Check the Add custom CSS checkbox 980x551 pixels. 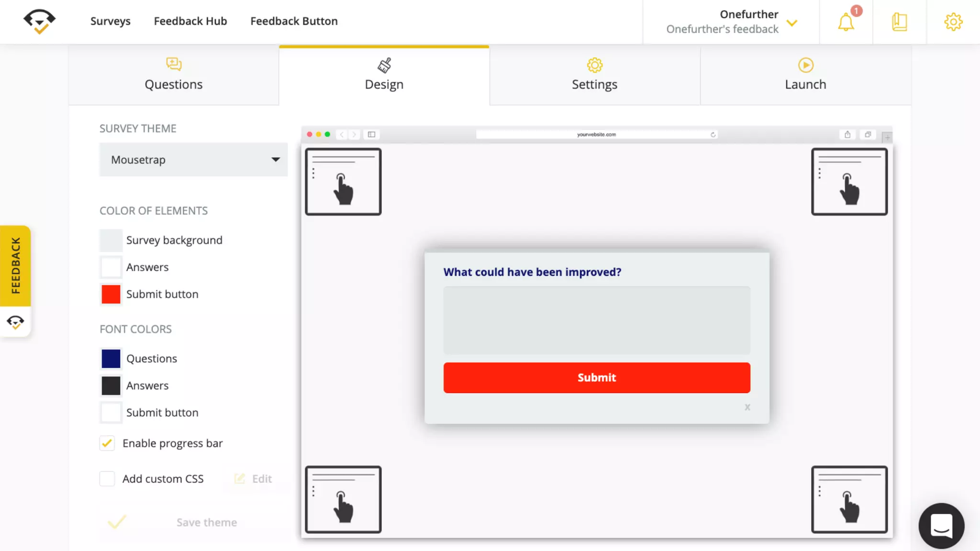tap(107, 479)
